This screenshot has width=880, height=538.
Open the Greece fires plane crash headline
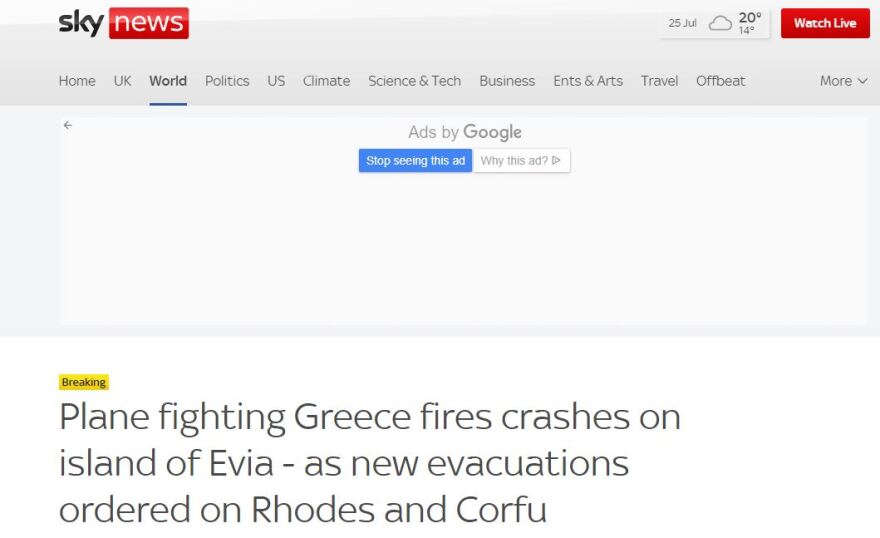[x=370, y=463]
